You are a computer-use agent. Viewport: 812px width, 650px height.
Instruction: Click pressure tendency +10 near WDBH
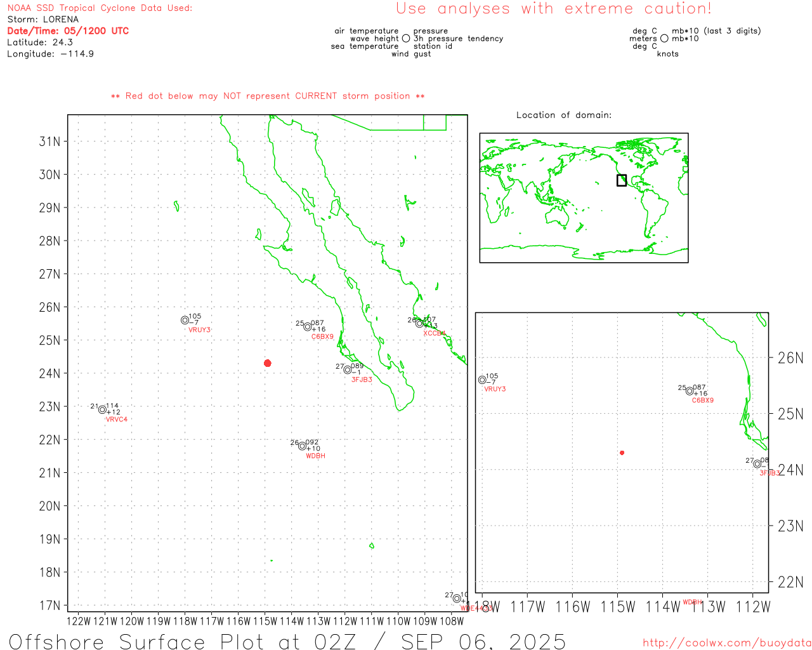coord(313,449)
